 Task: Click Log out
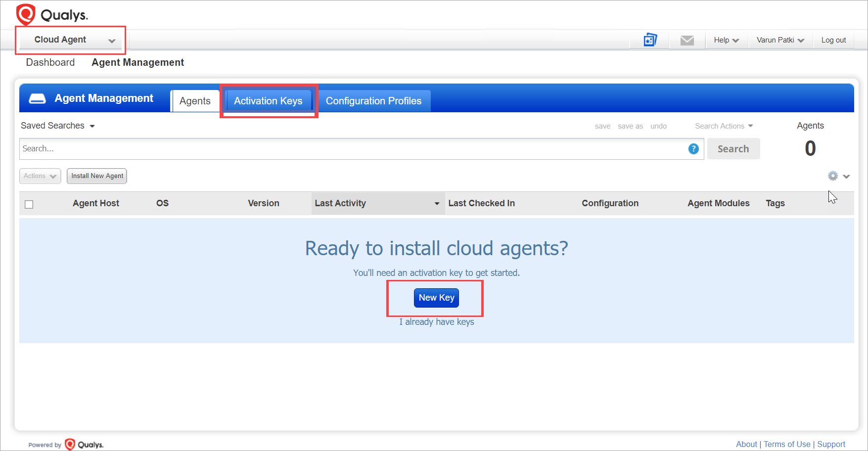tap(833, 40)
